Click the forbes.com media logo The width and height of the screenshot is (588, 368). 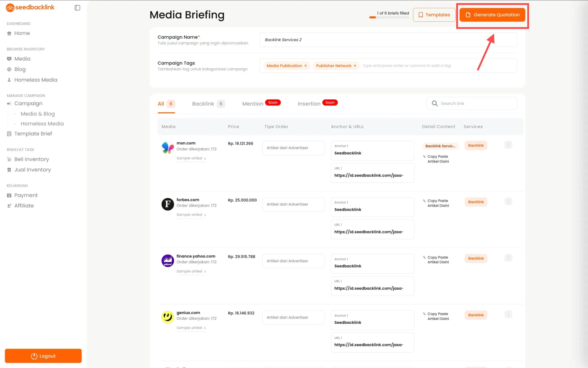tap(168, 204)
